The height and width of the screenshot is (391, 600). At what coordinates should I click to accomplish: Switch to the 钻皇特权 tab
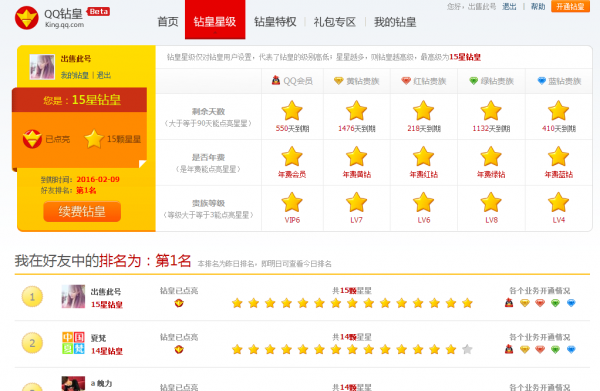[275, 22]
